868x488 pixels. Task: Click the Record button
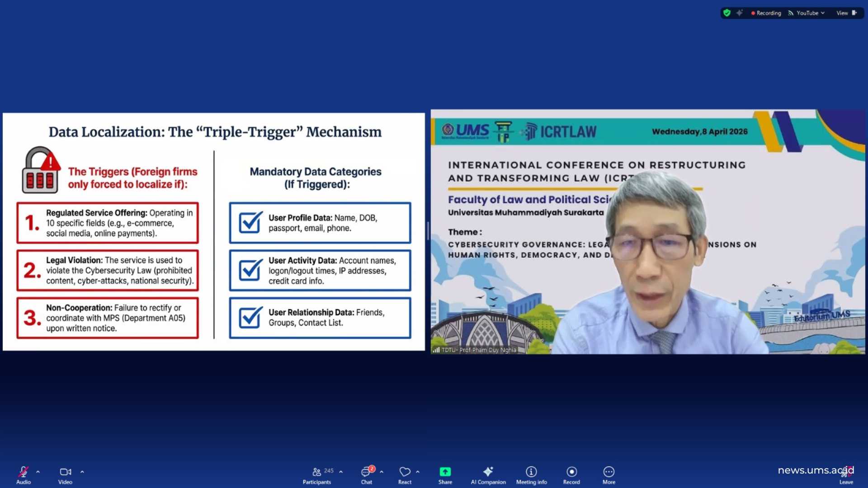click(x=571, y=472)
